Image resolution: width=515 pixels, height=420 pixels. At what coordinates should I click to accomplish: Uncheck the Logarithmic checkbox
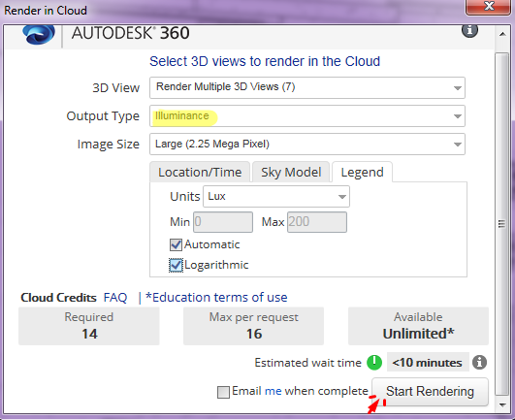tap(176, 266)
